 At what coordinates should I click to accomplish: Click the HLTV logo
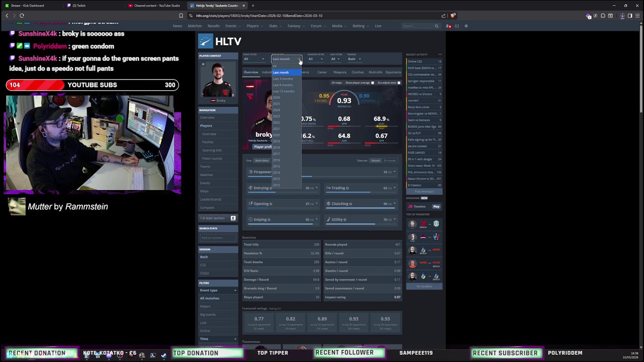coord(220,41)
